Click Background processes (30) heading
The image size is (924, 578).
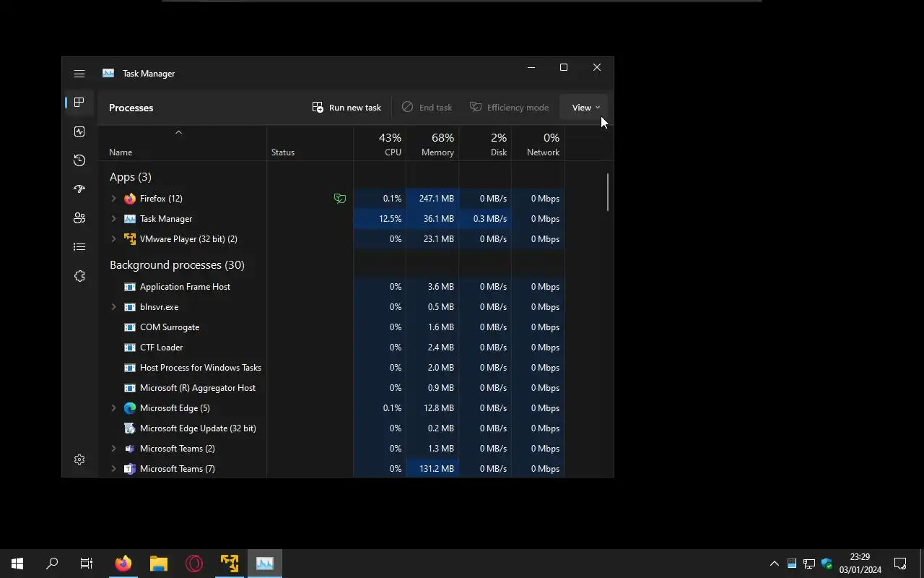(x=177, y=264)
